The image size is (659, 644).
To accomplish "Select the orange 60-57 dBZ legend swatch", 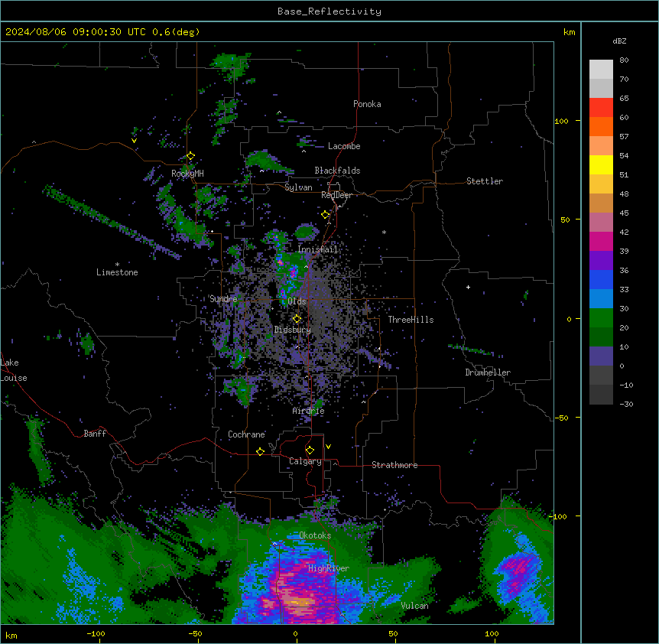I will click(601, 126).
